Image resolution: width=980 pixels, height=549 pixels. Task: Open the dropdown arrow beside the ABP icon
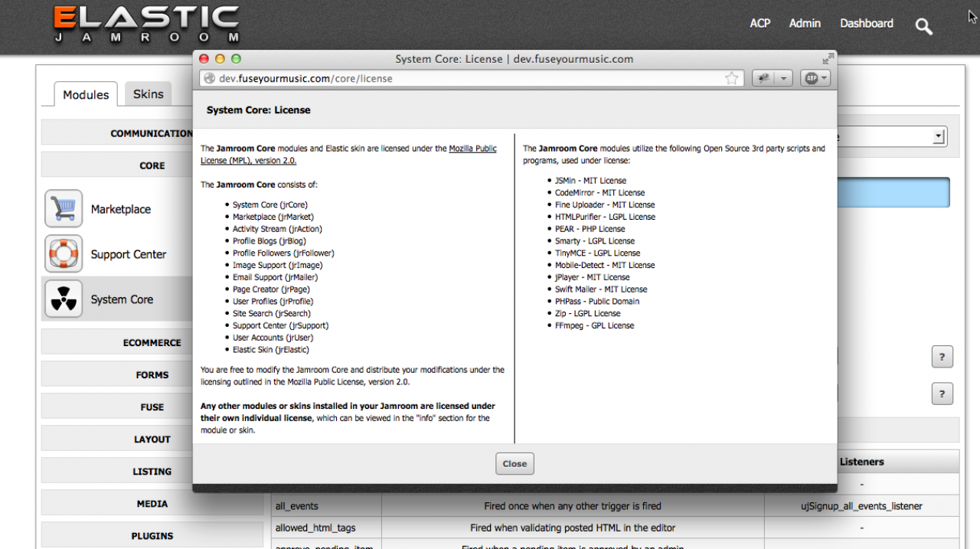(x=824, y=78)
